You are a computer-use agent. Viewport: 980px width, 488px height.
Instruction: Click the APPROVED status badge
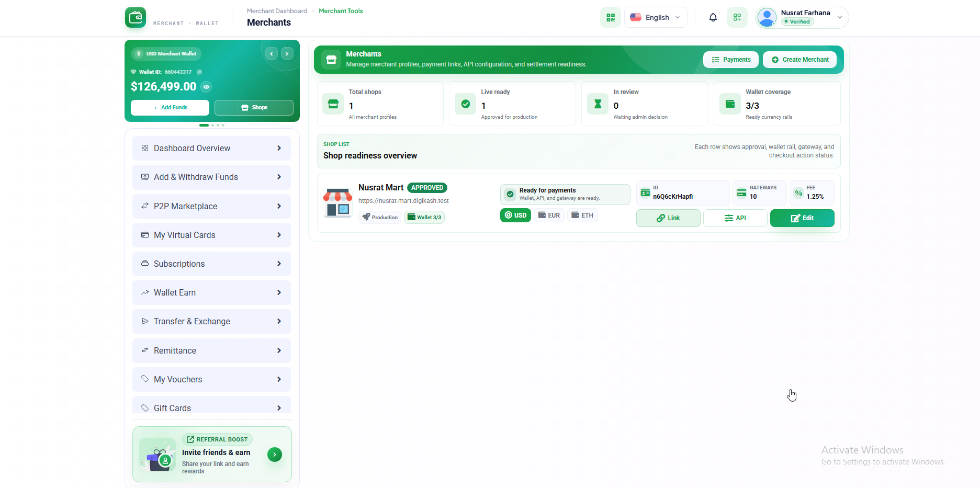[x=427, y=188]
